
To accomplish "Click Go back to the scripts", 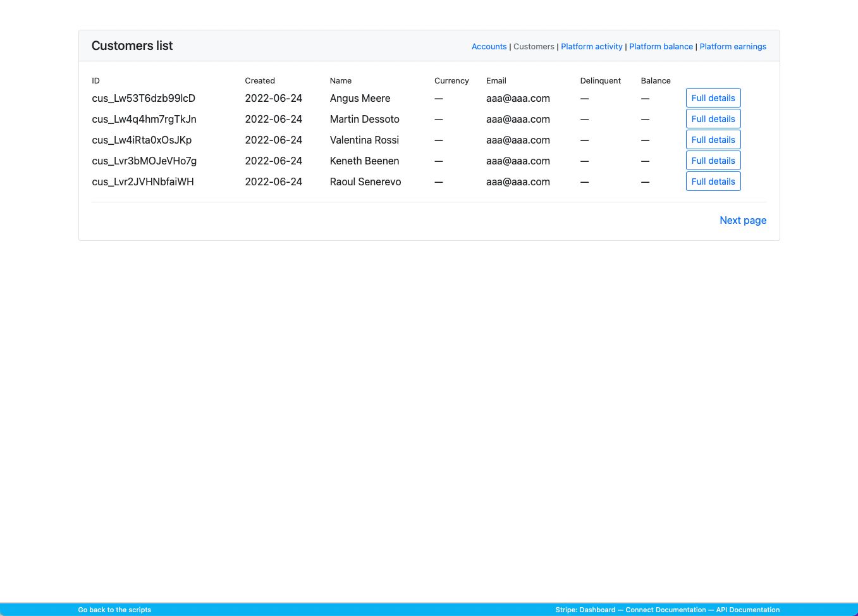I will (x=114, y=610).
